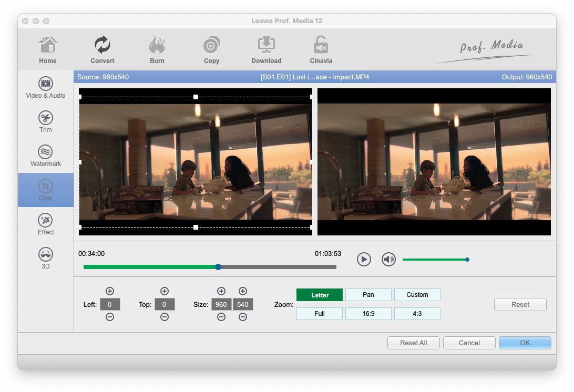Screen dimensions: 574x392
Task: Mute the preview audio
Action: [x=388, y=259]
